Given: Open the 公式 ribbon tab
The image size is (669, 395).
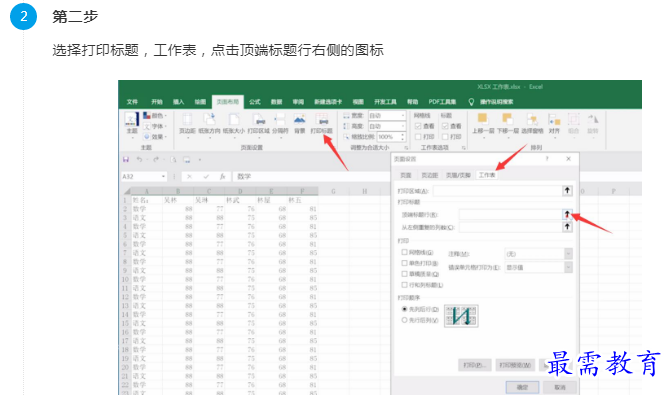Looking at the screenshot, I should tap(255, 102).
